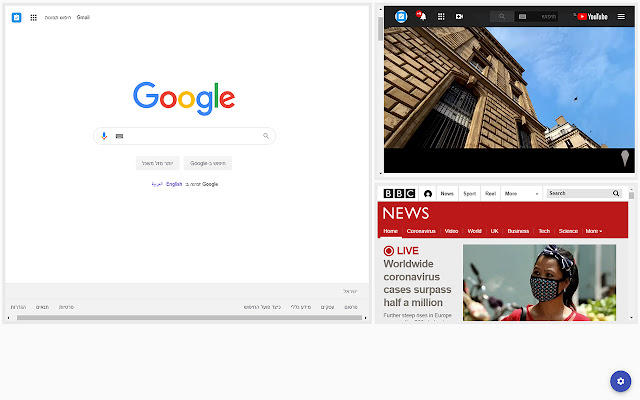Open the YouTube apps grid icon
Screen dimensions: 640x400
click(x=441, y=16)
